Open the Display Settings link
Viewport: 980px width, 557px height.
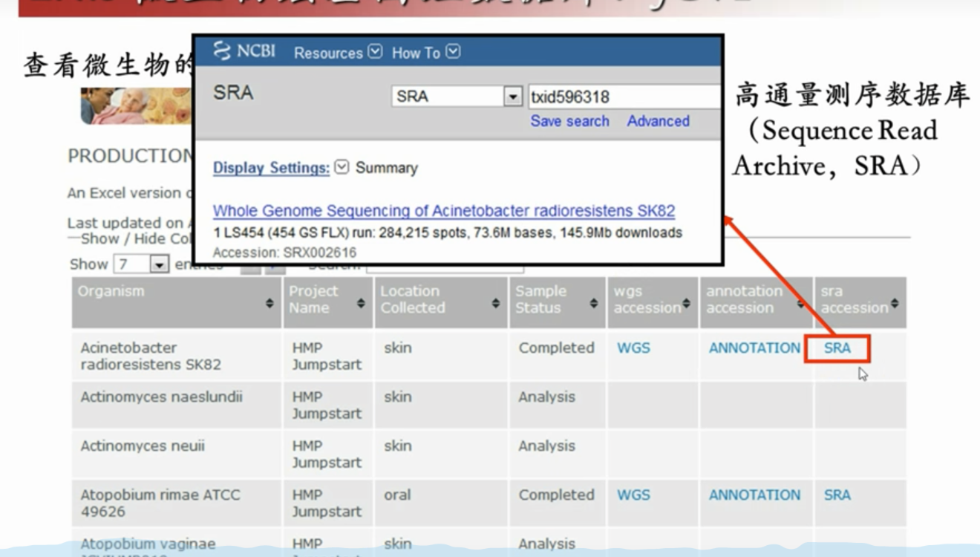pyautogui.click(x=271, y=168)
